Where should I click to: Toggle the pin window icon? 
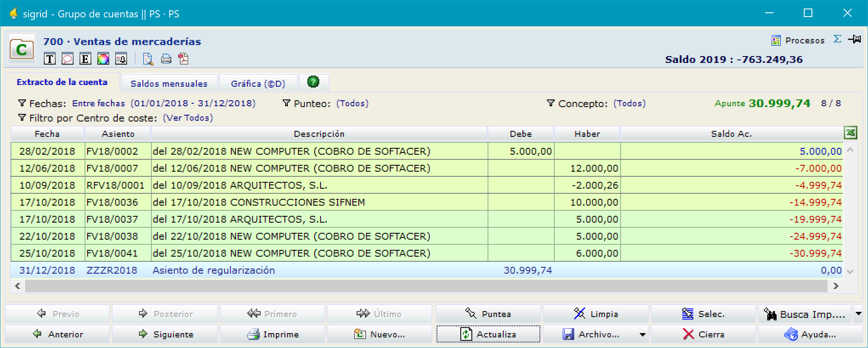[x=855, y=39]
